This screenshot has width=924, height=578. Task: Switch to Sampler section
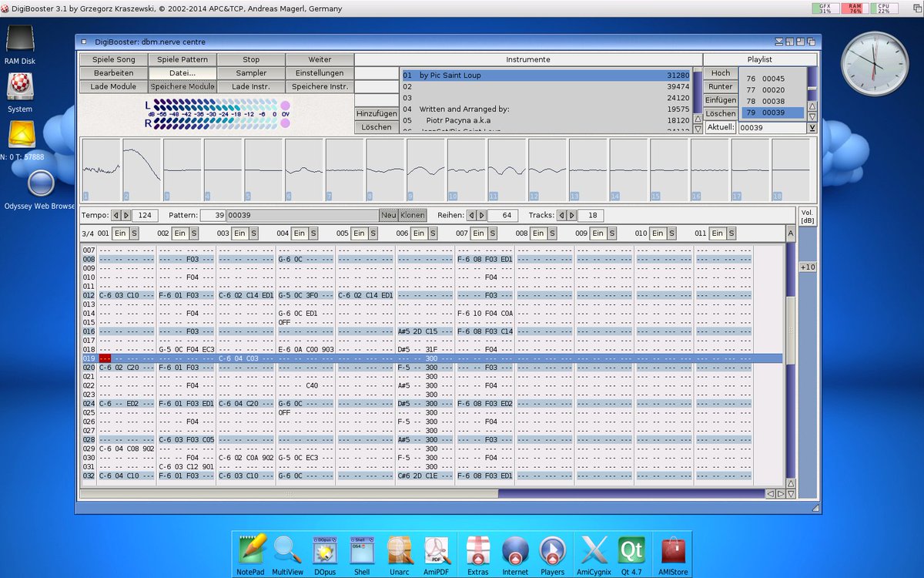coord(251,73)
